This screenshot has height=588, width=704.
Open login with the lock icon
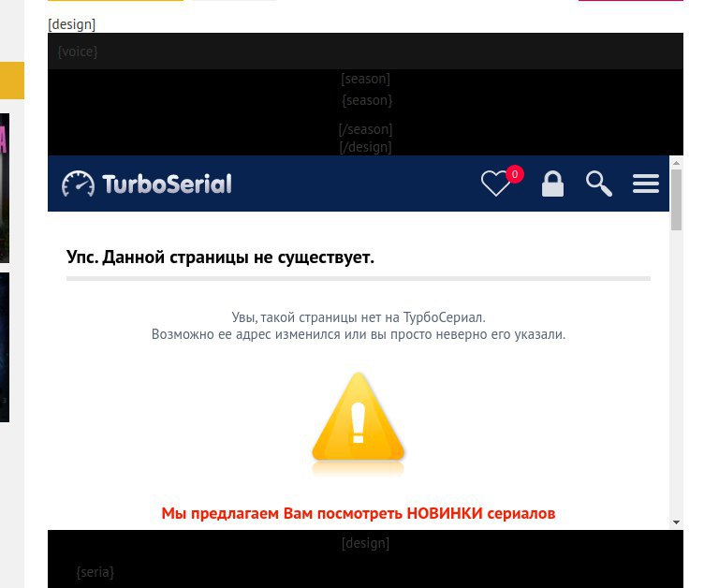coord(552,184)
